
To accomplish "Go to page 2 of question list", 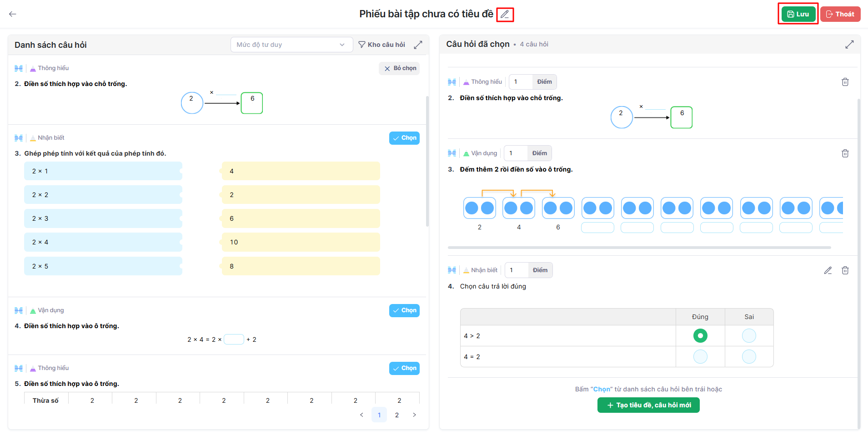I will (x=397, y=415).
